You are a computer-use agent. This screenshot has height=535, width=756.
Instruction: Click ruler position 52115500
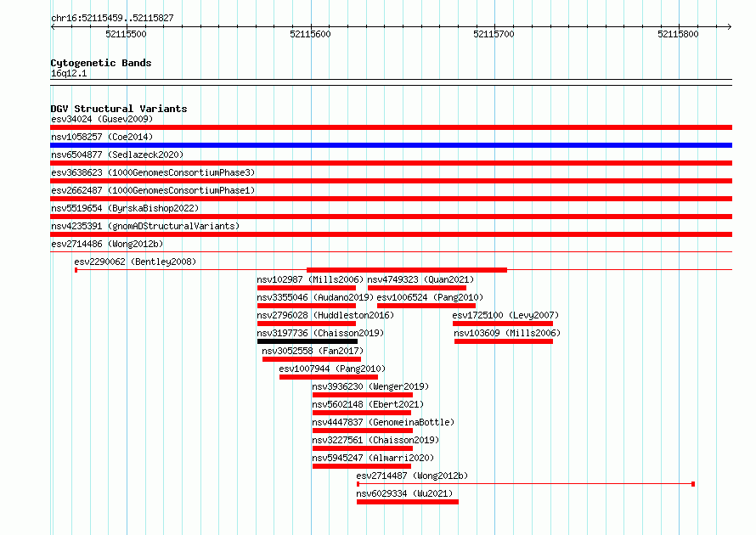[126, 34]
